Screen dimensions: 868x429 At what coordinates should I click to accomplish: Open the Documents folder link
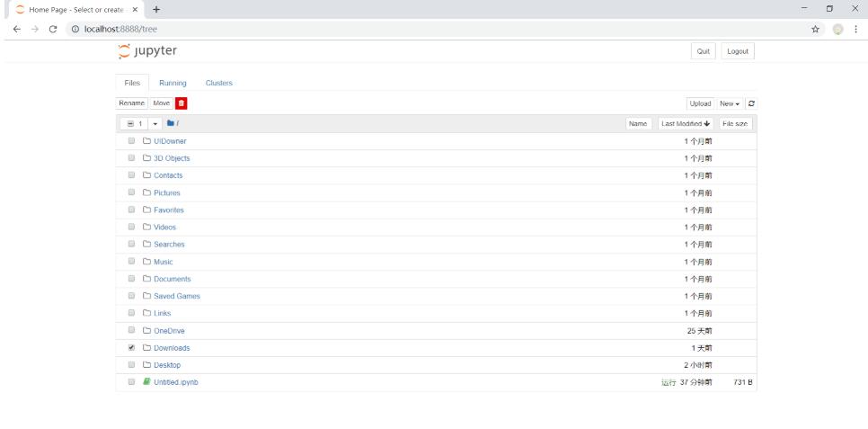point(173,279)
